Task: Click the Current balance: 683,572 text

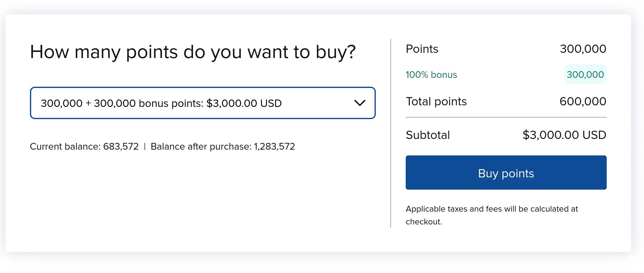Action: [x=84, y=147]
